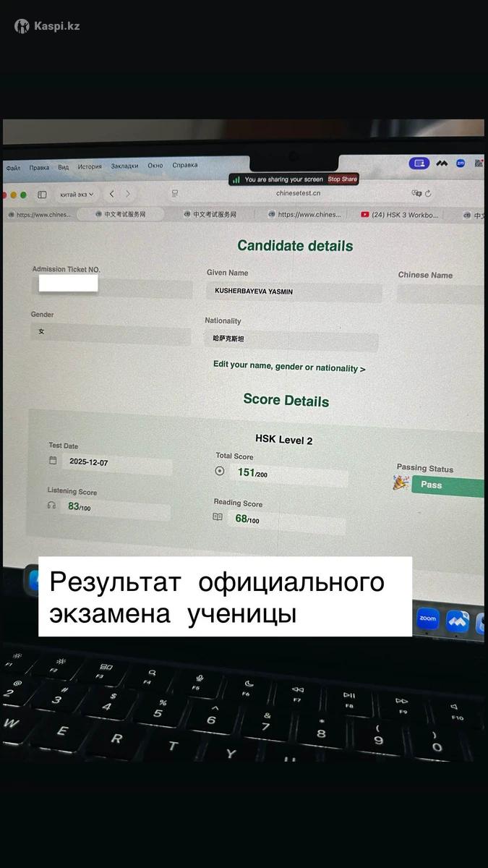Open the reader view icon
Viewport: 488px width, 868px height.
point(175,194)
